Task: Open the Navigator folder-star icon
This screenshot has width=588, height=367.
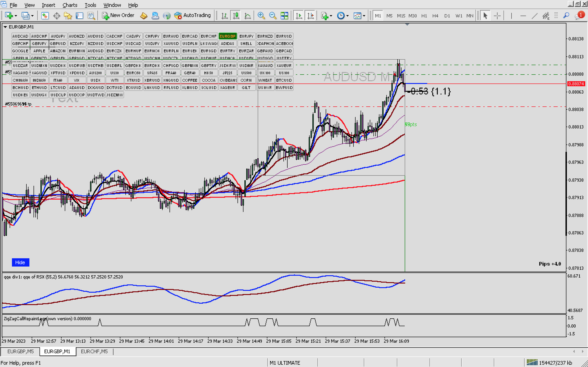Action: [68, 16]
